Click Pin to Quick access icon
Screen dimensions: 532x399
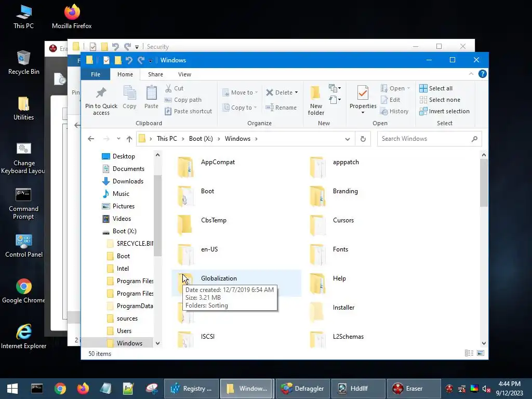101,92
